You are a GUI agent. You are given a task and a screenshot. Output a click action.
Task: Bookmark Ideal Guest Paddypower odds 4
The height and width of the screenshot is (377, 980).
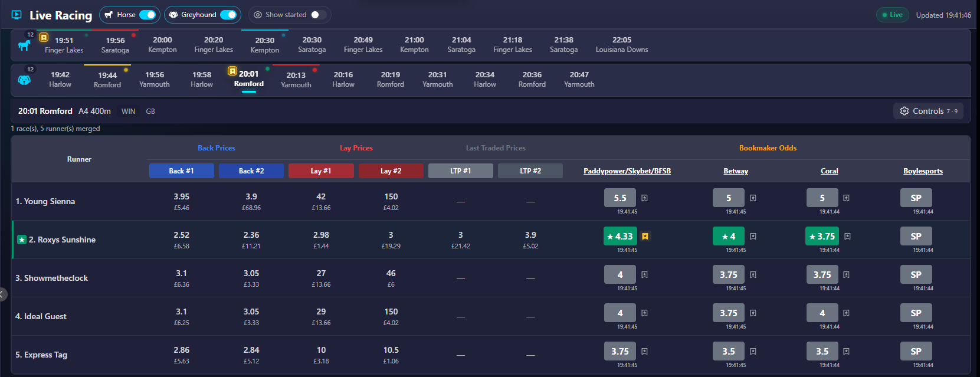[644, 313]
